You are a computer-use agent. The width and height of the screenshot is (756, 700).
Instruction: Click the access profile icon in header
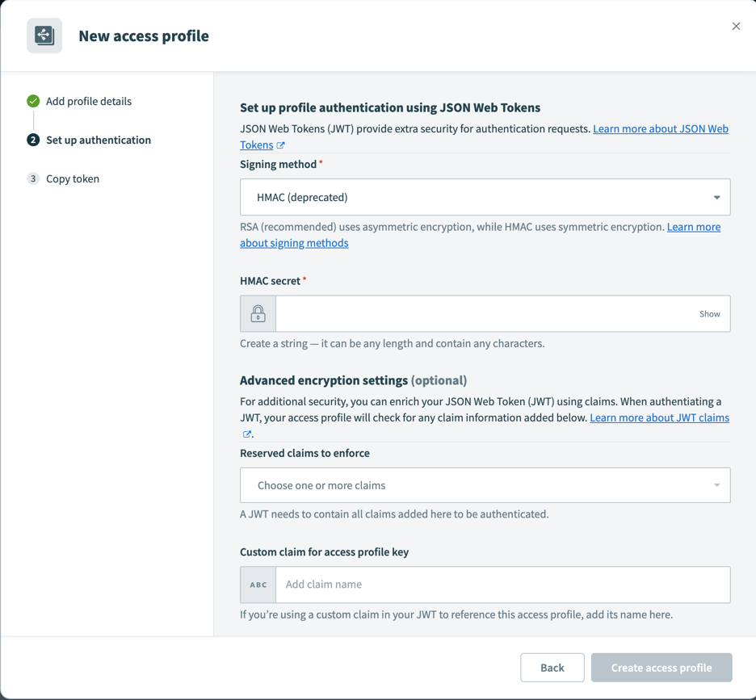44,36
